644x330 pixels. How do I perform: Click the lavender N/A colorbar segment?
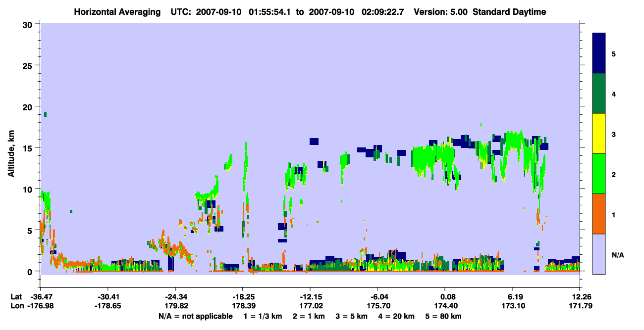(599, 254)
